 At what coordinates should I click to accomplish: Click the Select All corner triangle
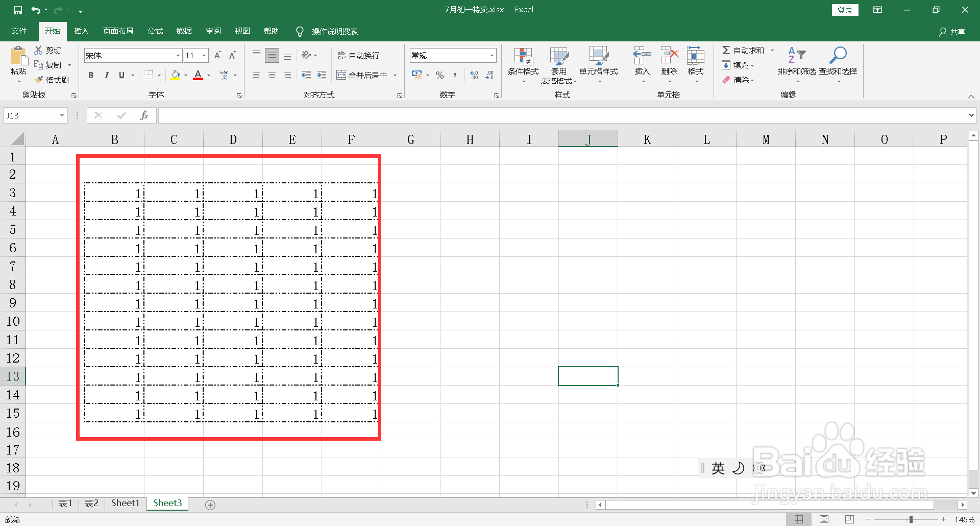17,138
